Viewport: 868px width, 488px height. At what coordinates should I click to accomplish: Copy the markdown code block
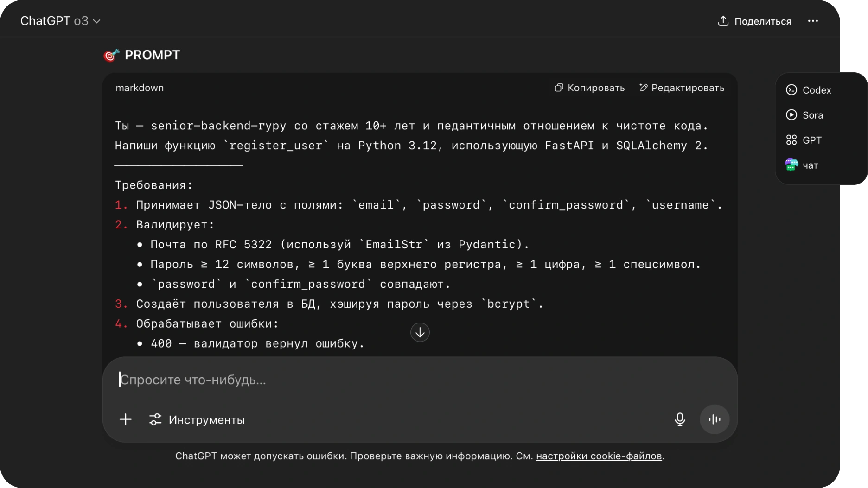tap(590, 88)
